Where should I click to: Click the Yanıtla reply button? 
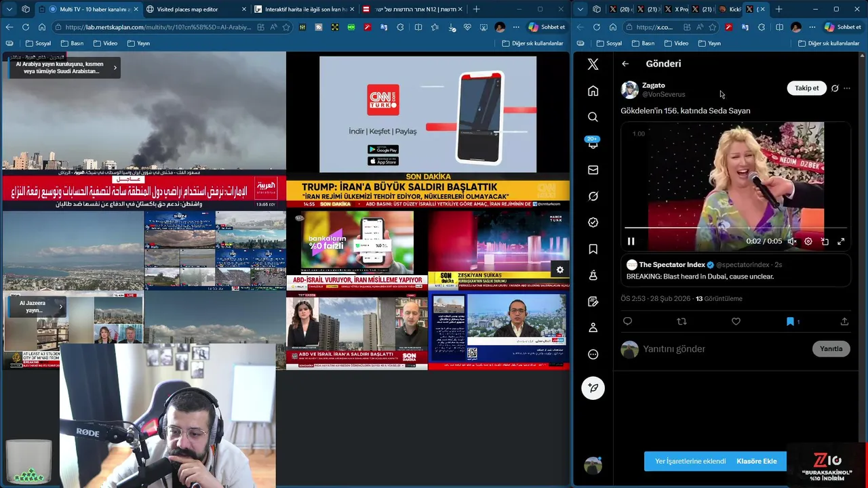831,349
